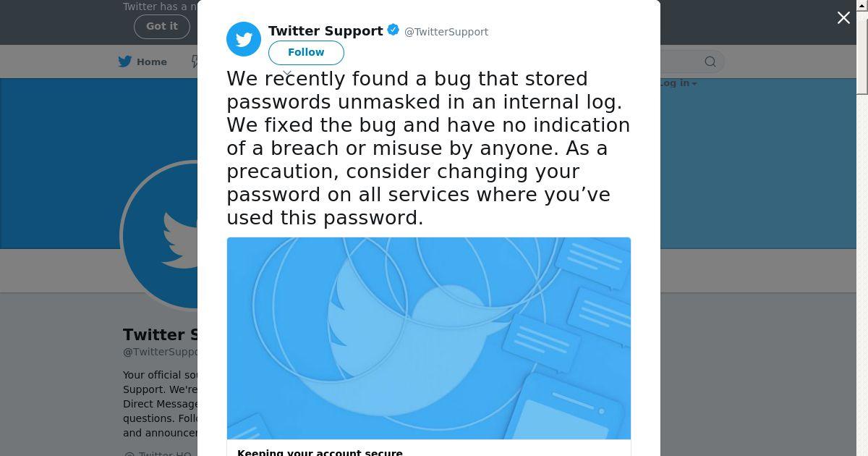
Task: Follow the Twitter Support account
Action: tap(306, 52)
